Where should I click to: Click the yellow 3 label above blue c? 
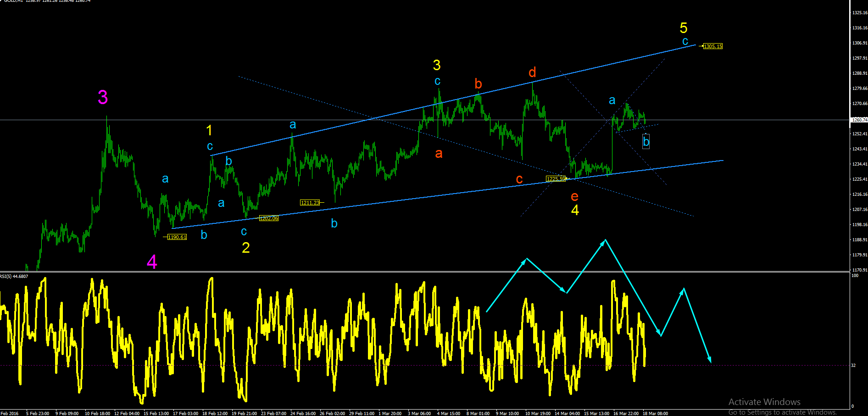tap(437, 65)
